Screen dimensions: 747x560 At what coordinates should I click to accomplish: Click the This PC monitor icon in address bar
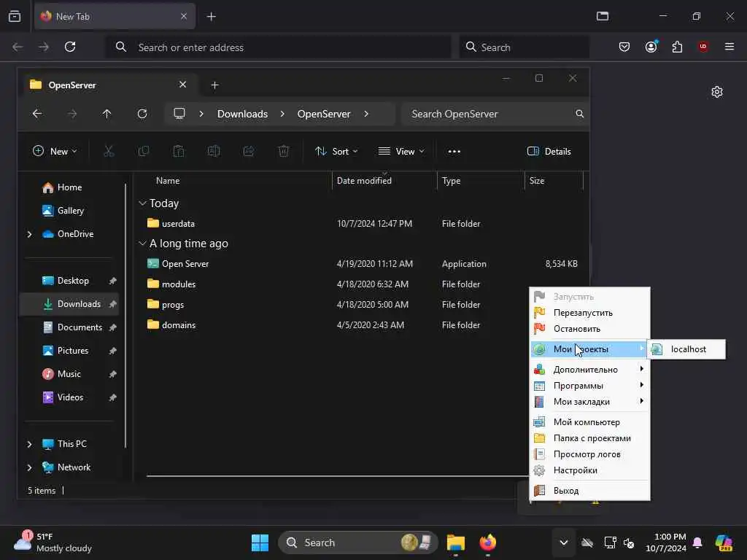[x=179, y=114]
